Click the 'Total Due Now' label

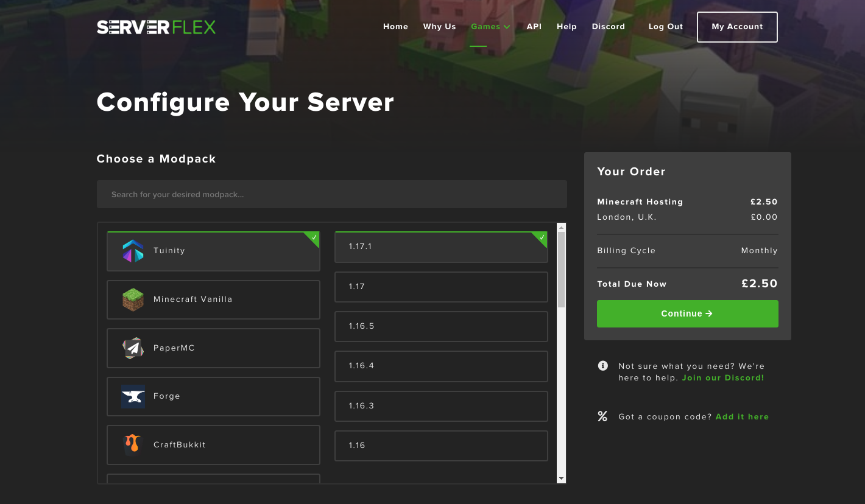[632, 284]
